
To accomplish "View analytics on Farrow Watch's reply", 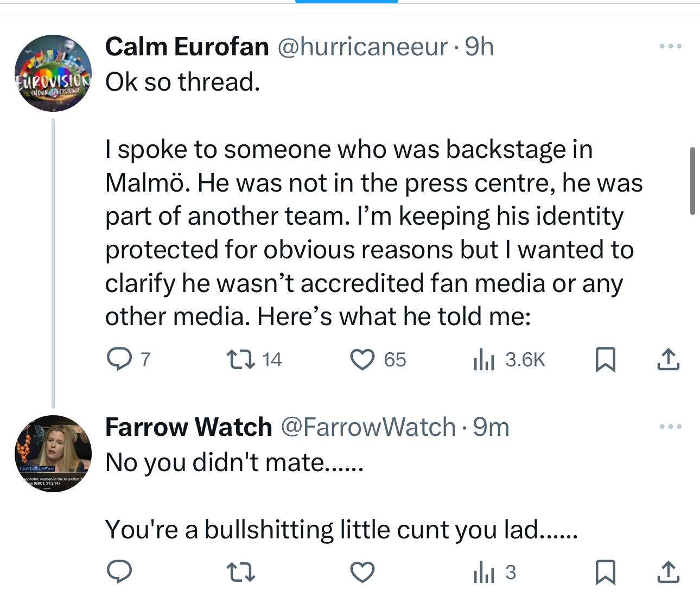I will pyautogui.click(x=484, y=572).
